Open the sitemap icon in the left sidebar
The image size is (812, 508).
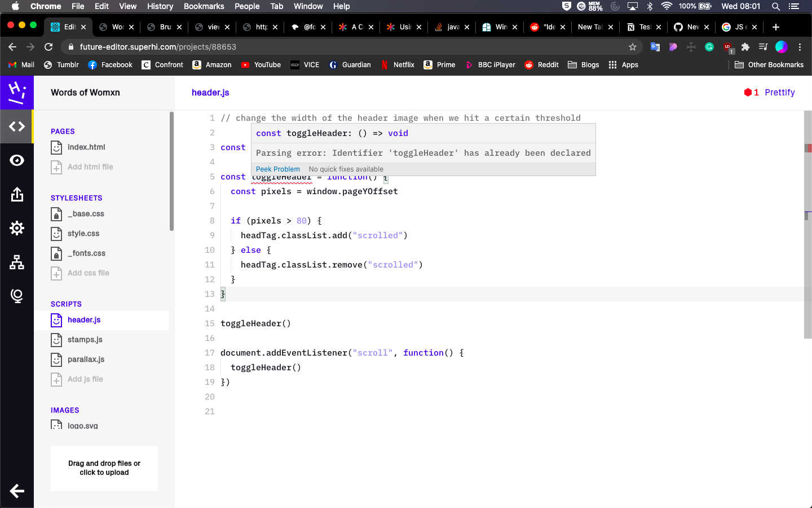coord(17,262)
